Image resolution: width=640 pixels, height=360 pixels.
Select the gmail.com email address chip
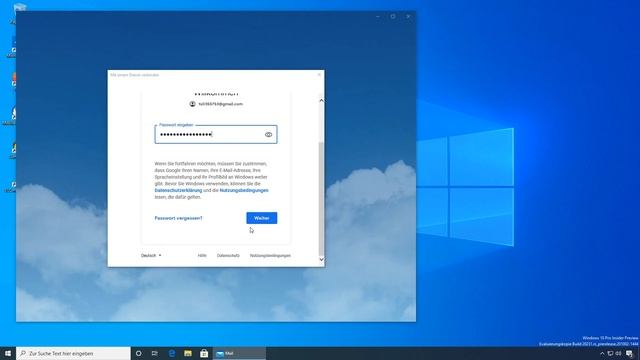(x=216, y=104)
